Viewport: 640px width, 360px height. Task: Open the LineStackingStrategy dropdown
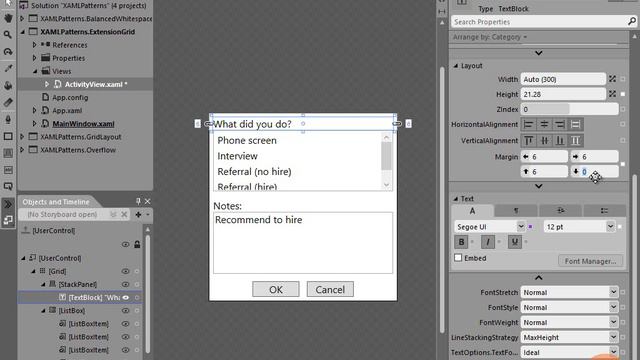pyautogui.click(x=613, y=337)
